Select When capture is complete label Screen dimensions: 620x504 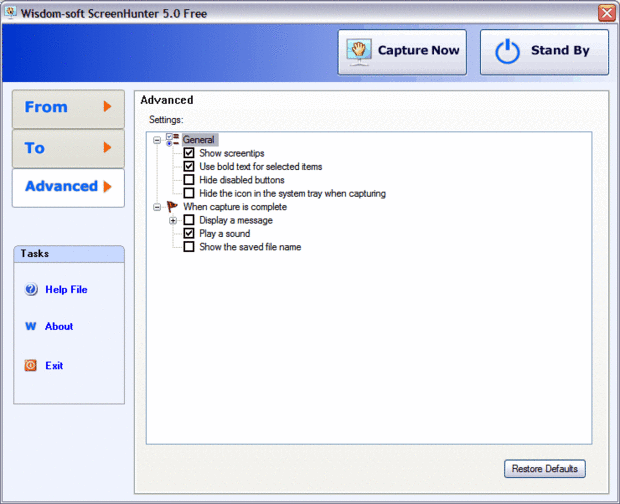pos(235,206)
